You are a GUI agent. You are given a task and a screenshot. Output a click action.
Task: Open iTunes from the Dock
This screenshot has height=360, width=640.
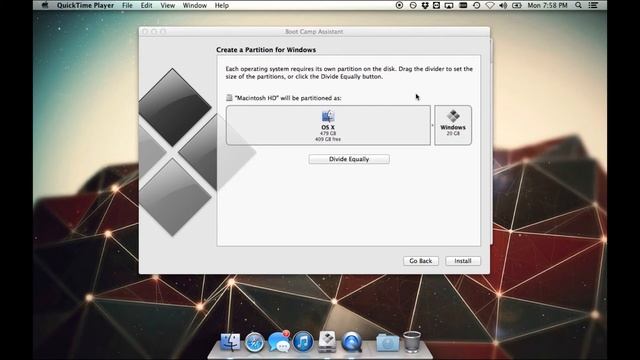pos(303,342)
